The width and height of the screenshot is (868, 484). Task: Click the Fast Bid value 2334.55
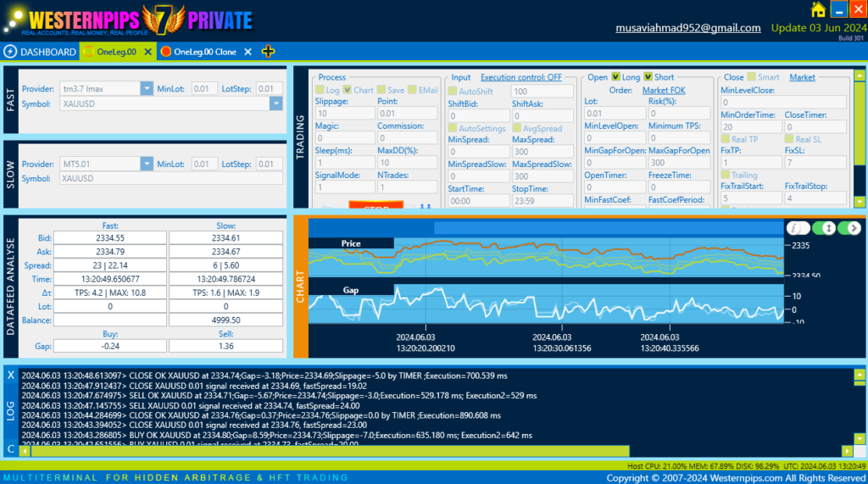pyautogui.click(x=110, y=237)
